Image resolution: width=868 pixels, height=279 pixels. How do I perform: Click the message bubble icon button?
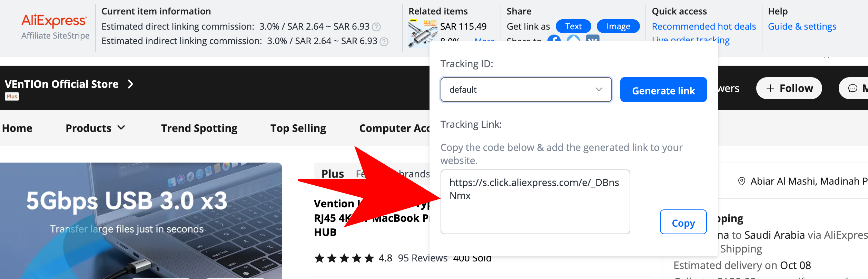click(853, 89)
